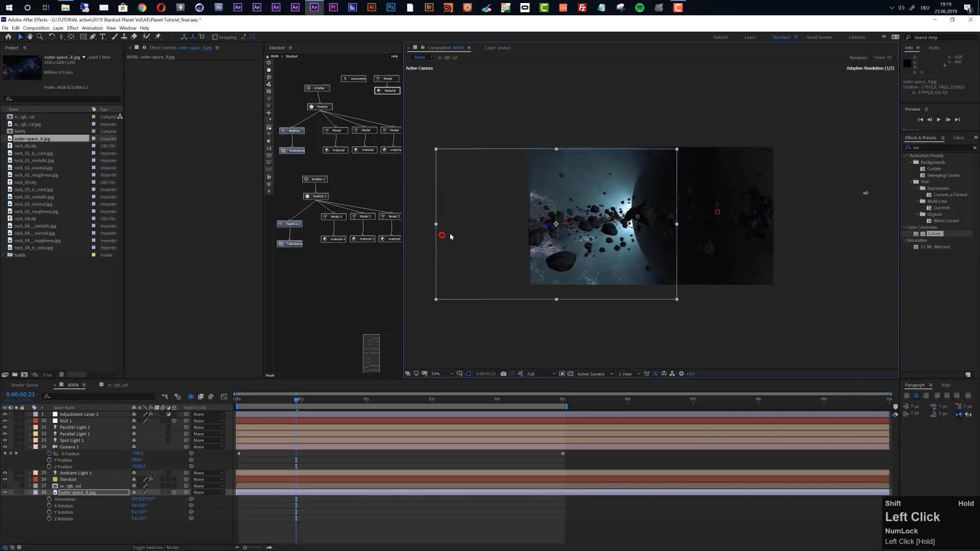Hide the Parallel Light 2 layer

pos(5,428)
